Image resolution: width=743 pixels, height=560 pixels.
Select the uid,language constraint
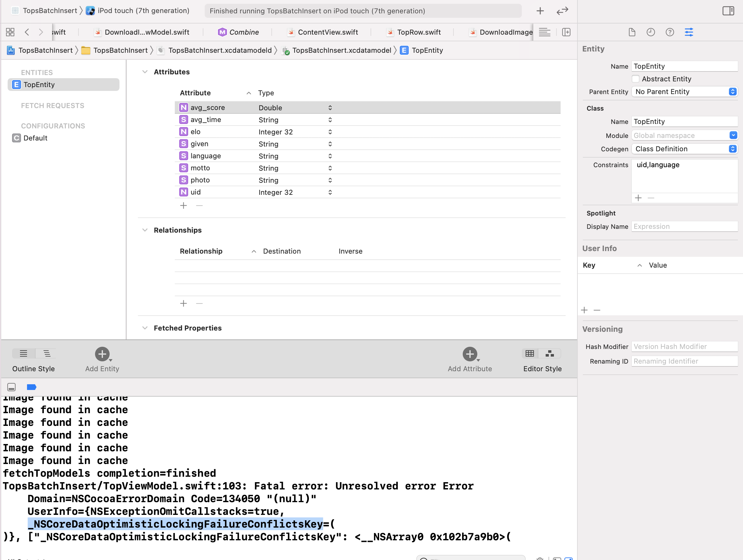click(x=658, y=165)
